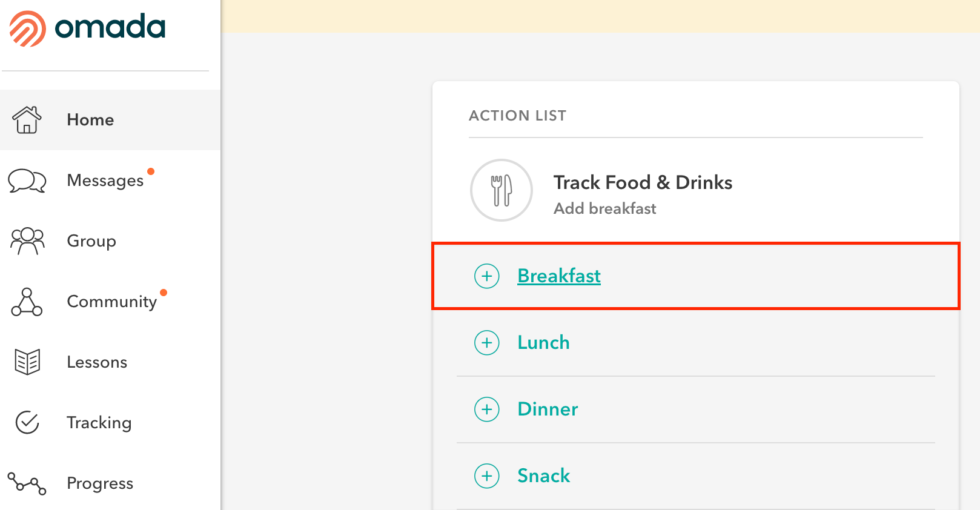Click the plus icon beside Breakfast
This screenshot has height=510, width=980.
(487, 276)
